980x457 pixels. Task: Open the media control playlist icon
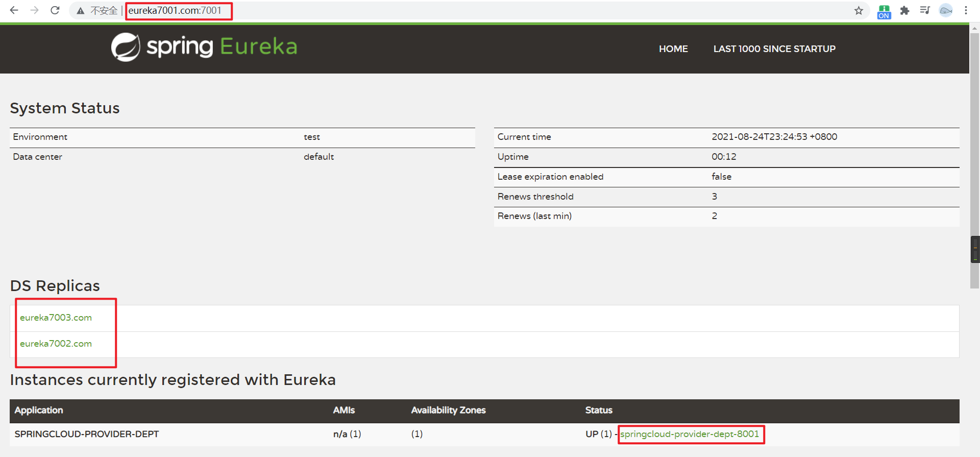(925, 10)
